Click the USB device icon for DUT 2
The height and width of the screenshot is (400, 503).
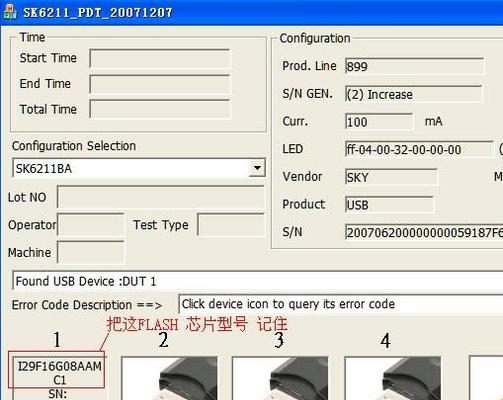point(169,378)
